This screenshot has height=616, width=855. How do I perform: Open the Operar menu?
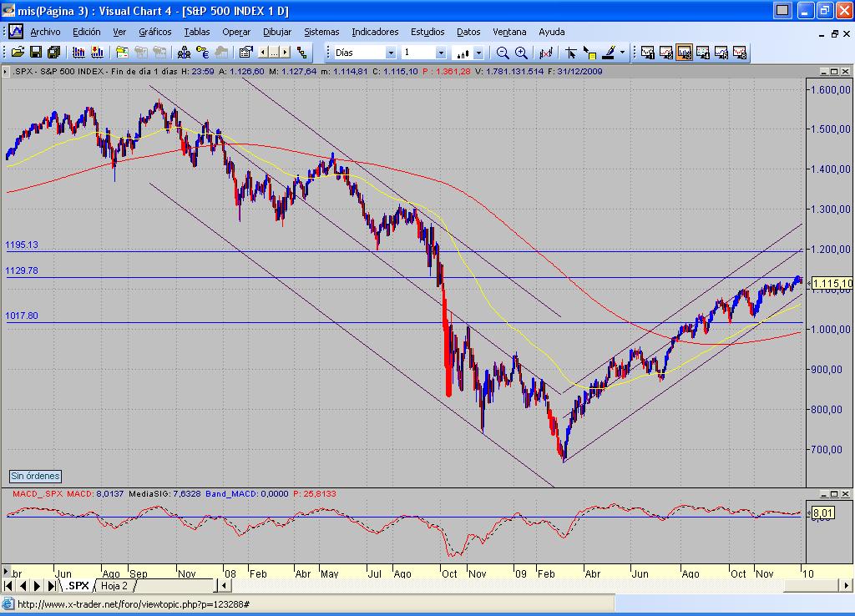tap(236, 32)
